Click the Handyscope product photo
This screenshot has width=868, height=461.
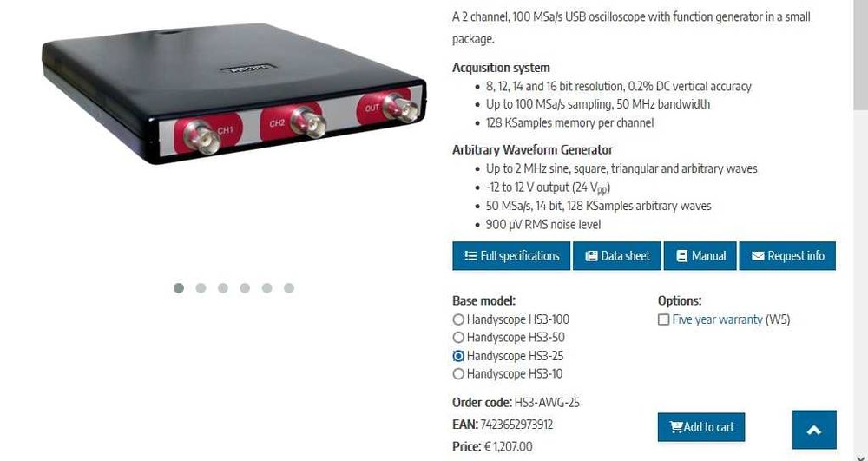point(233,94)
